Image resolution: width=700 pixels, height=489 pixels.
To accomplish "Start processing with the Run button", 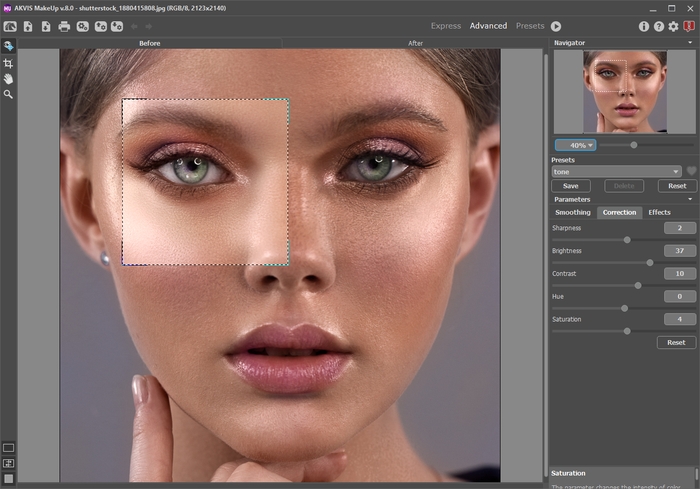I will click(x=556, y=26).
